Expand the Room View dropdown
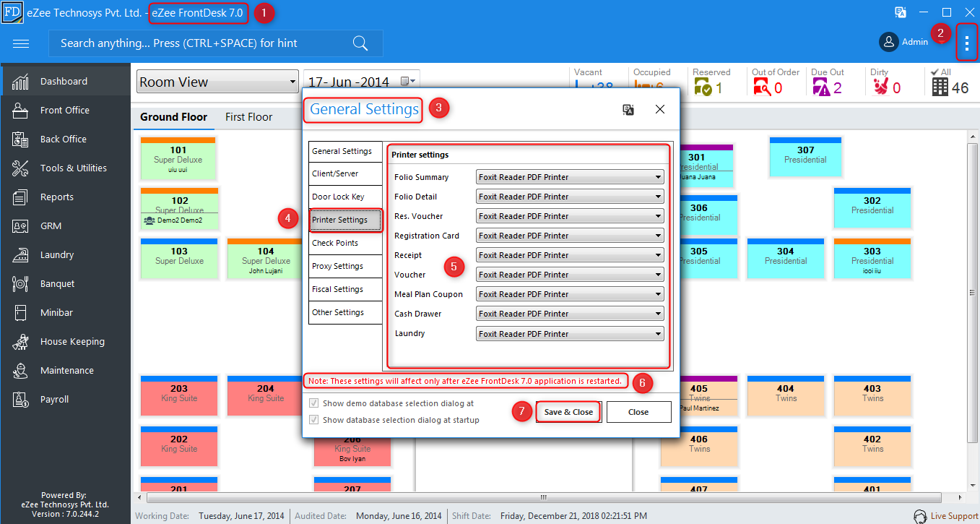The height and width of the screenshot is (524, 980). (217, 82)
